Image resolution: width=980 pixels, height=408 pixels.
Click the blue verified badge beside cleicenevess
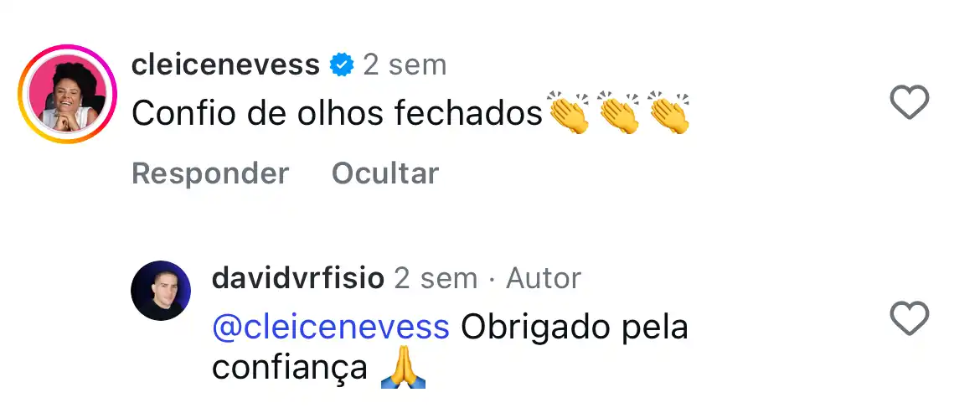(x=341, y=65)
